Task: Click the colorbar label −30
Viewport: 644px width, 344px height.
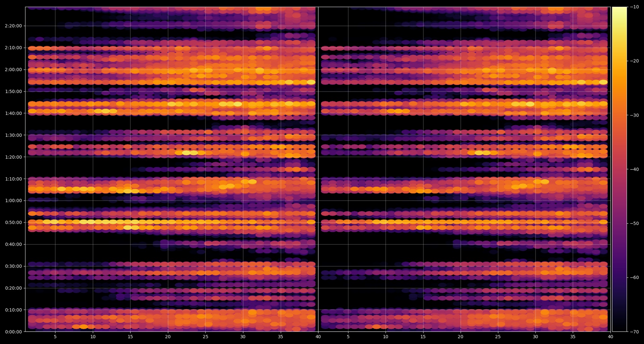Action: (x=634, y=115)
